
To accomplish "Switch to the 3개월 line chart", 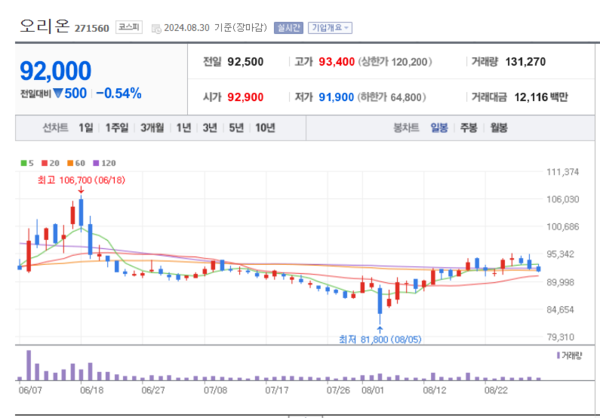I will point(153,128).
